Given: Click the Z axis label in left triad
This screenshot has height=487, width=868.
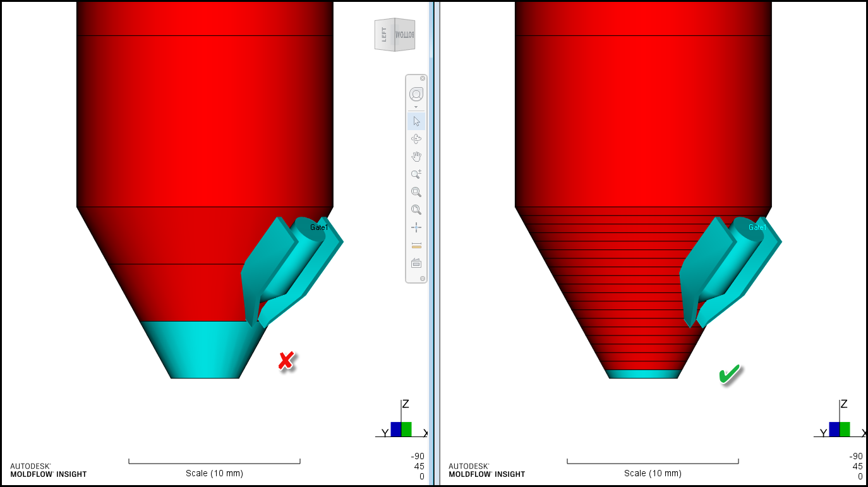Looking at the screenshot, I should (406, 404).
